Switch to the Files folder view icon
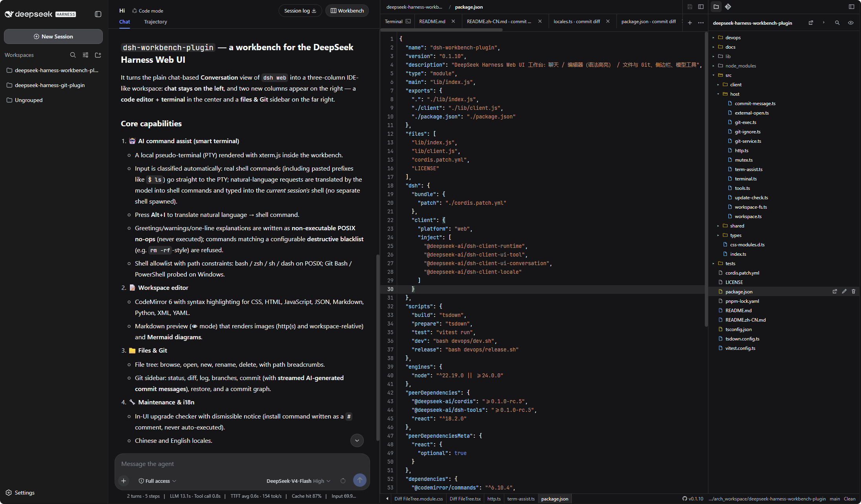Screen dimensions: 861x504 pos(716,7)
